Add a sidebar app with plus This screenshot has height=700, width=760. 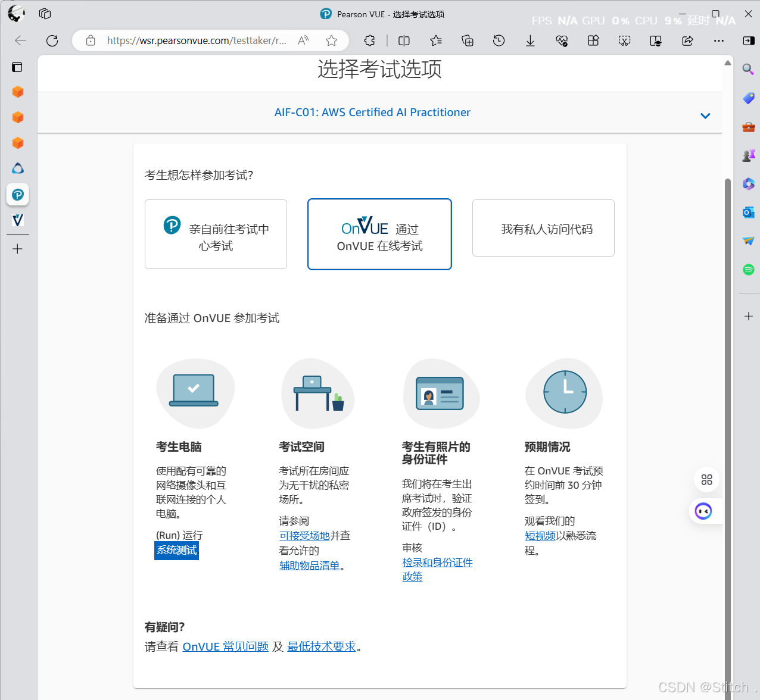point(749,316)
